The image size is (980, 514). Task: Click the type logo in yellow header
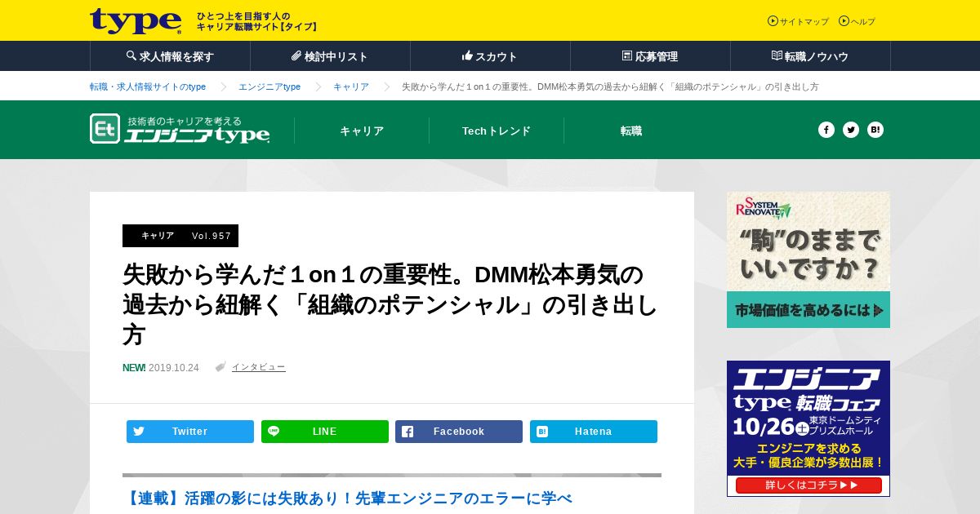coord(136,20)
